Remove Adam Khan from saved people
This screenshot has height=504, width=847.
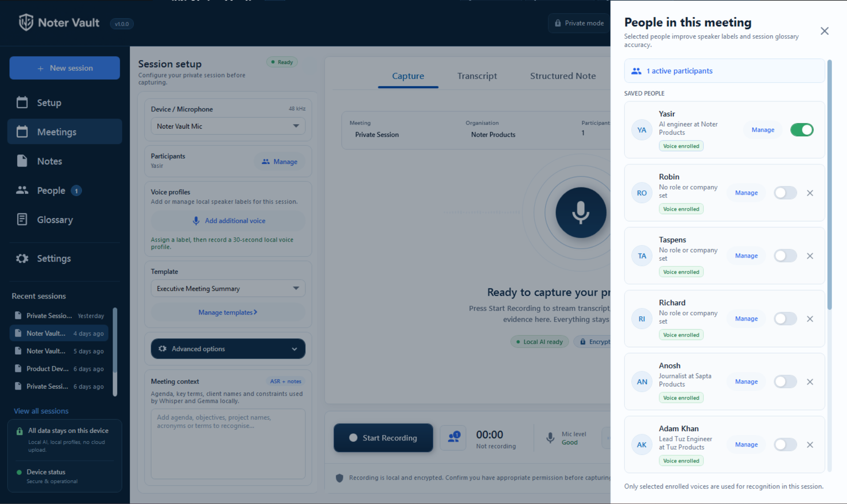click(810, 445)
